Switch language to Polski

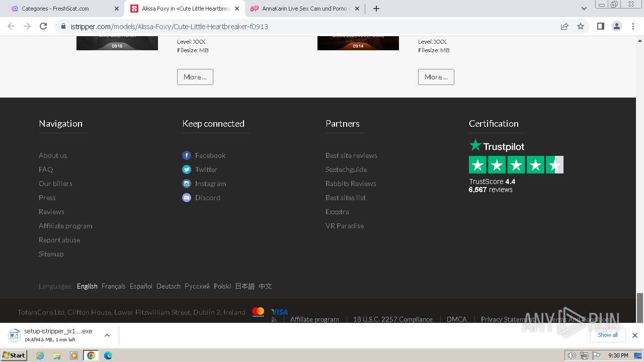(222, 286)
